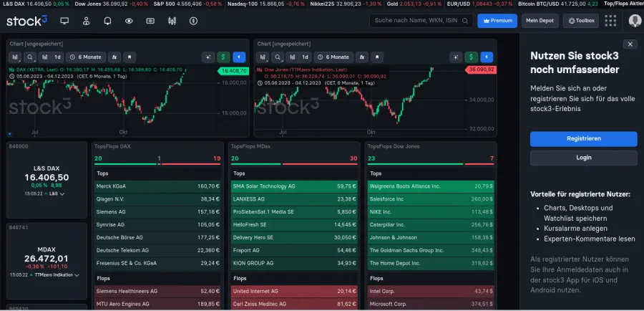This screenshot has height=311, width=644.
Task: Click the DAX price label 16.408,70
Action: [233, 71]
